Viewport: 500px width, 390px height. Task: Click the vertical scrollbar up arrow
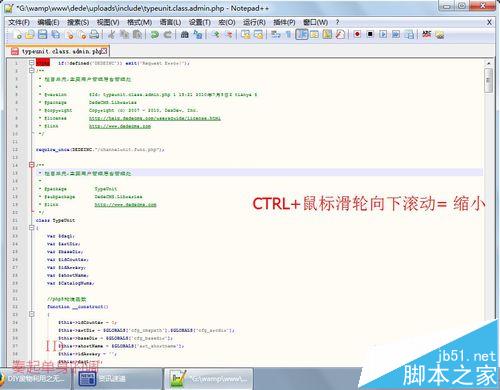coord(488,63)
